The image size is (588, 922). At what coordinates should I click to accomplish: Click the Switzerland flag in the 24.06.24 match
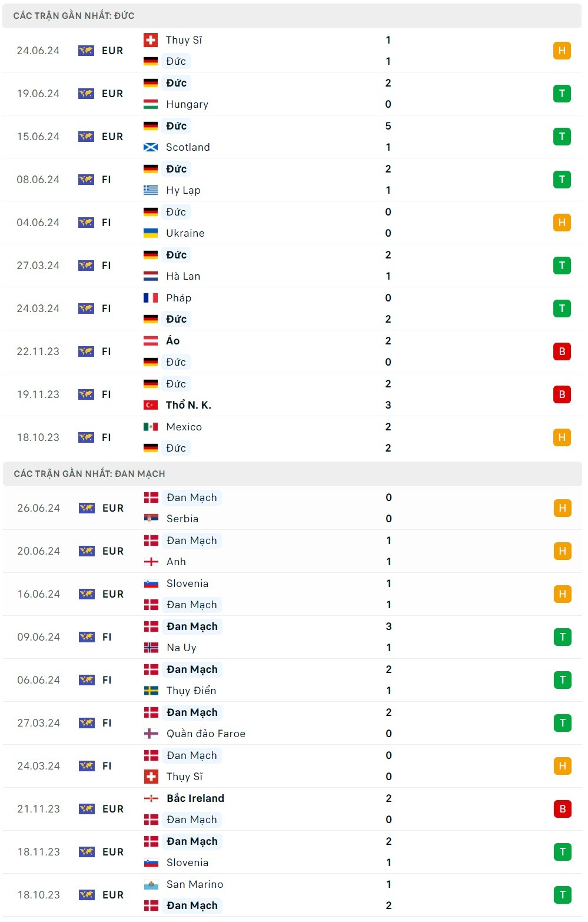coord(151,40)
